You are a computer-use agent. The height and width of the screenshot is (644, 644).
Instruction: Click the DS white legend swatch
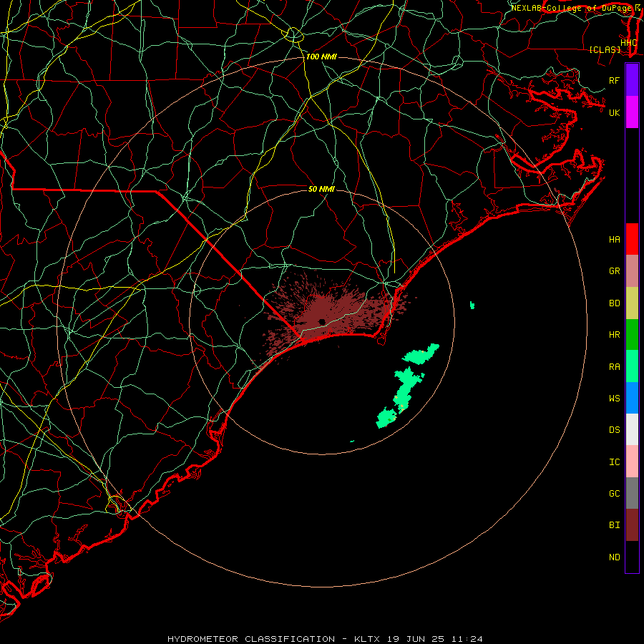[632, 429]
